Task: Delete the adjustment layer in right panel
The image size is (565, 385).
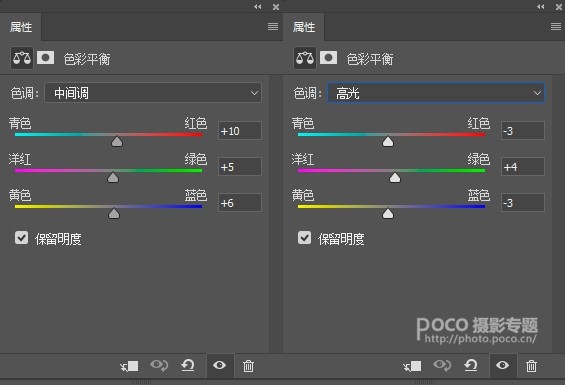Action: tap(531, 366)
